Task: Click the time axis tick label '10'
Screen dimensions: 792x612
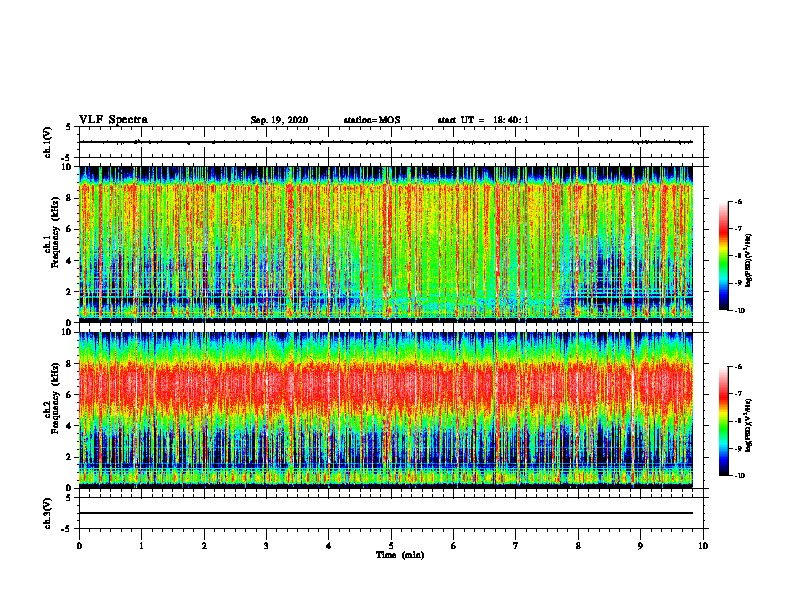Action: (x=703, y=546)
